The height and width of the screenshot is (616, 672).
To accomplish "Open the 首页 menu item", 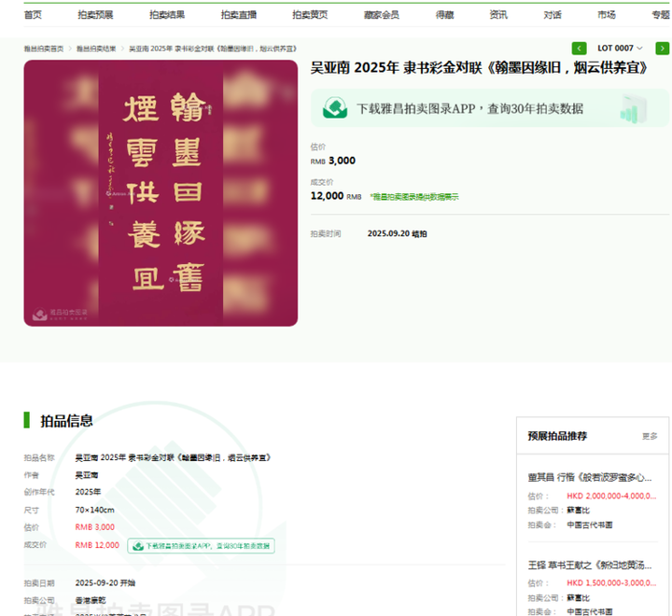I will (33, 15).
